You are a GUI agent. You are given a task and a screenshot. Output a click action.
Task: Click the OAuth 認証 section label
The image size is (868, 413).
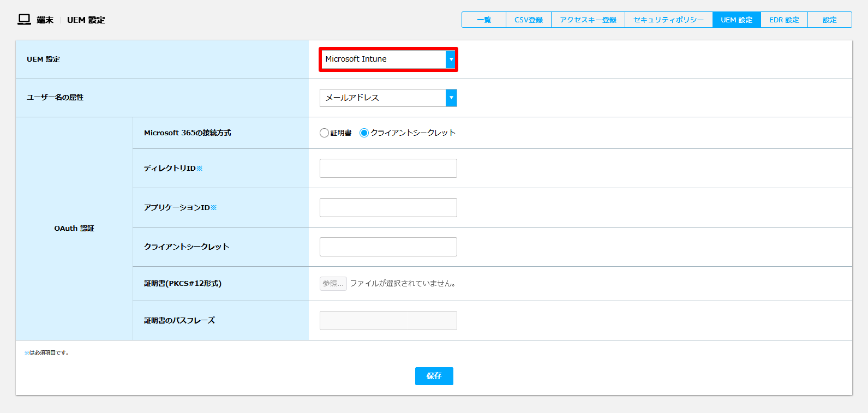(x=74, y=228)
